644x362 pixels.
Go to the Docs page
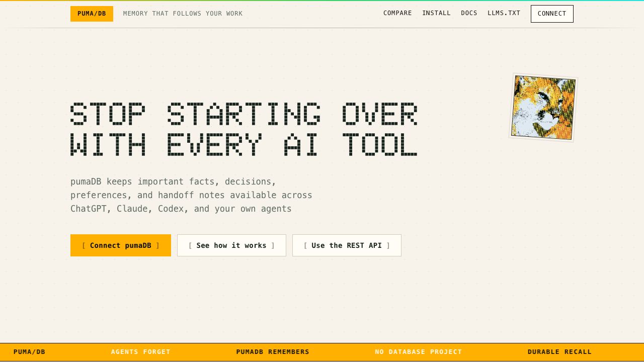coord(469,13)
